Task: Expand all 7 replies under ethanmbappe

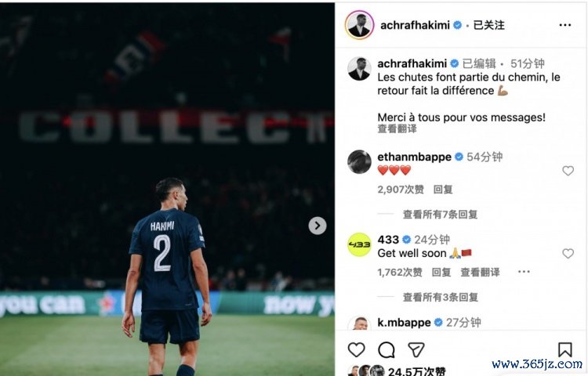Action: pos(440,214)
